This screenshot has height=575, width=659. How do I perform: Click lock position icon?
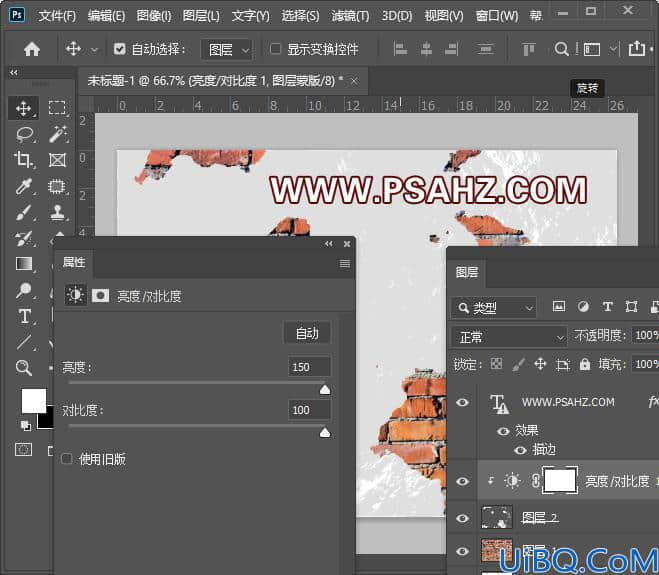pos(540,364)
